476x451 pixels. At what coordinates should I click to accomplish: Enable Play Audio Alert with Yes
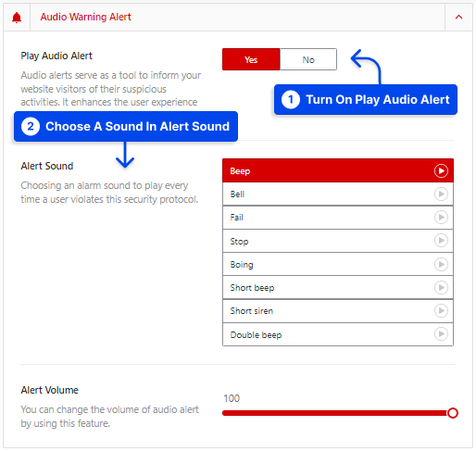point(251,59)
